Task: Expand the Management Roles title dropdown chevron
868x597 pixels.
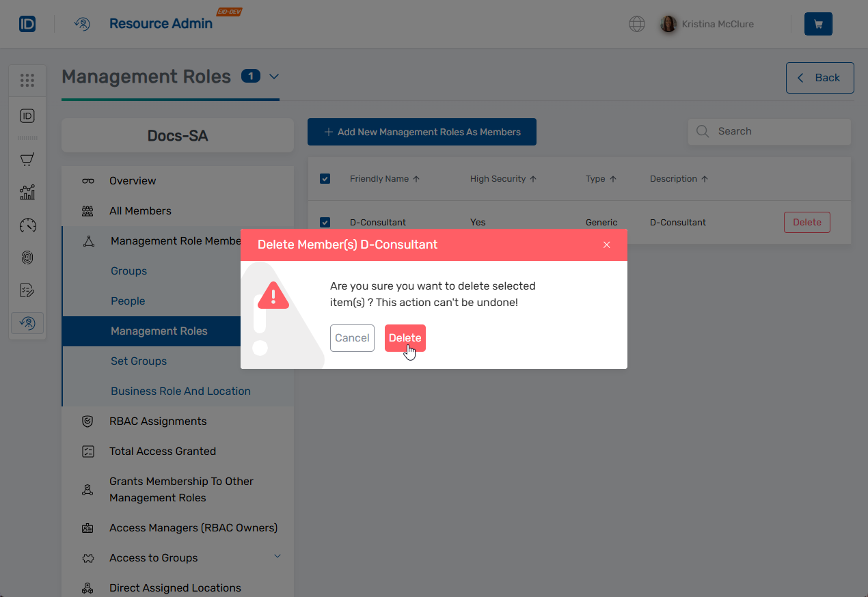Action: pyautogui.click(x=273, y=77)
